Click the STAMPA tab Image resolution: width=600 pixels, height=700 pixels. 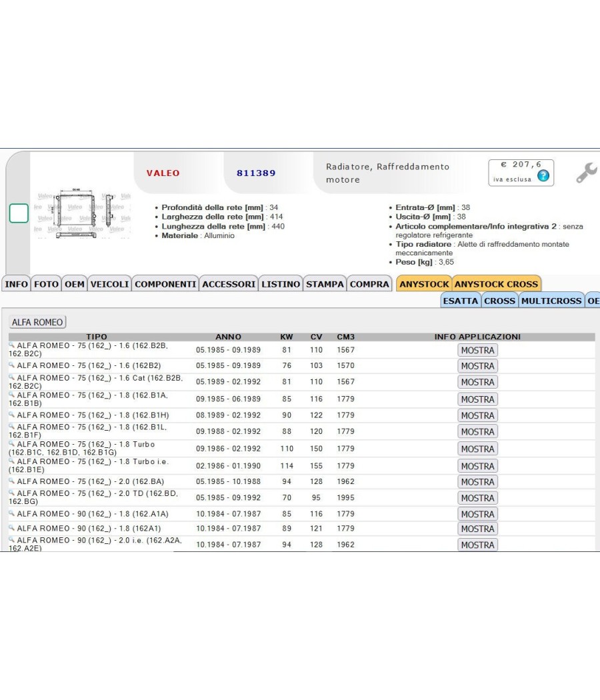[x=325, y=284]
